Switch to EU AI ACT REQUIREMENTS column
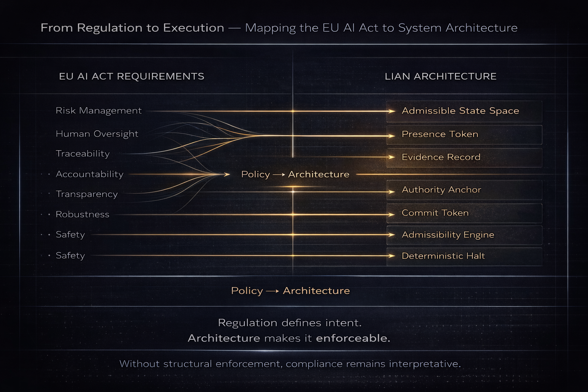The width and height of the screenshot is (588, 392). (131, 76)
